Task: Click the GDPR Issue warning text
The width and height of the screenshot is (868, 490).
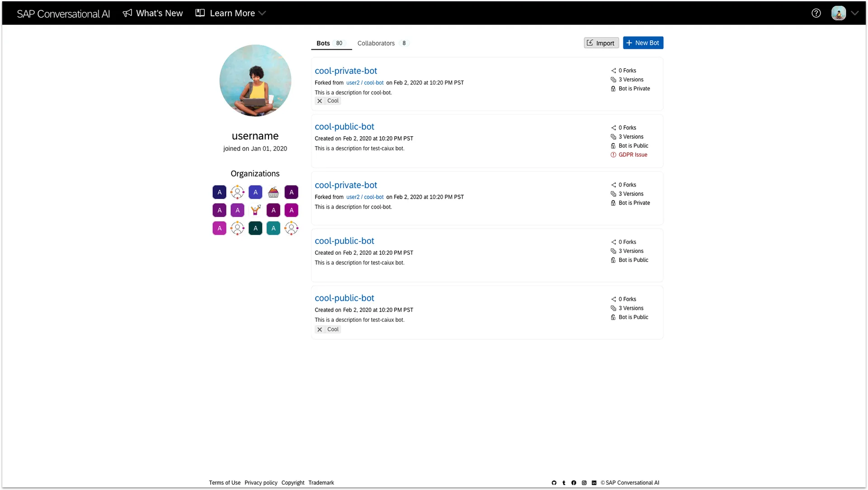Action: pyautogui.click(x=632, y=155)
